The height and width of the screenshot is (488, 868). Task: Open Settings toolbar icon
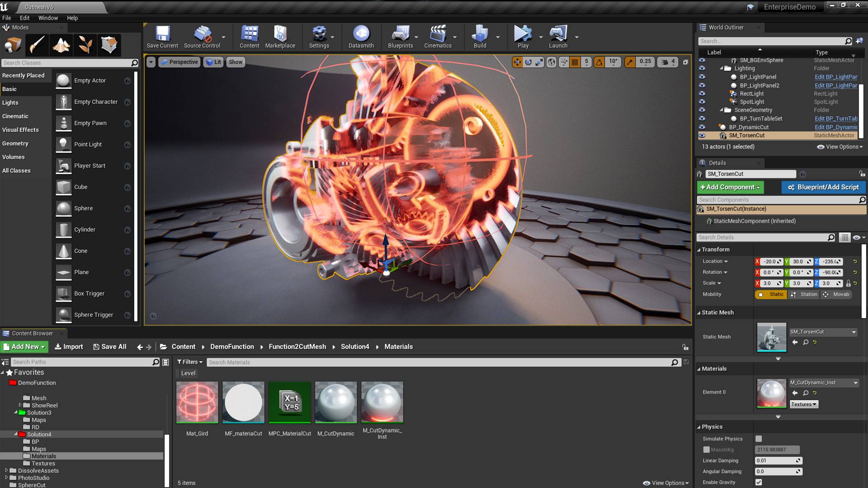319,37
